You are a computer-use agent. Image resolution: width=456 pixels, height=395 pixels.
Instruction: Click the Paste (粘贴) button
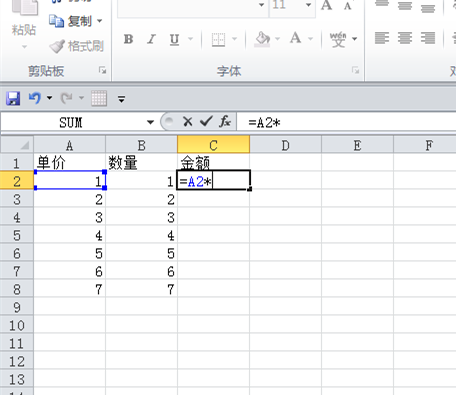[x=24, y=18]
